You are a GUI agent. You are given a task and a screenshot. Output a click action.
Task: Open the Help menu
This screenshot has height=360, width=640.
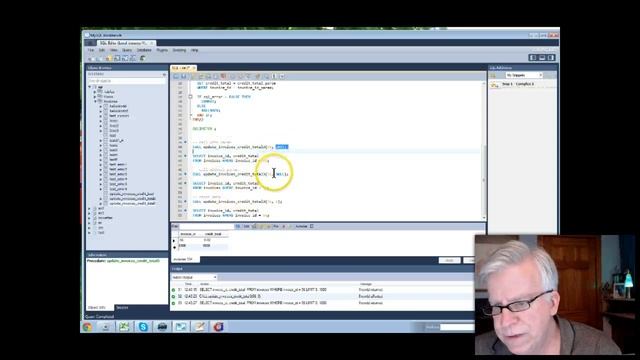(x=194, y=50)
